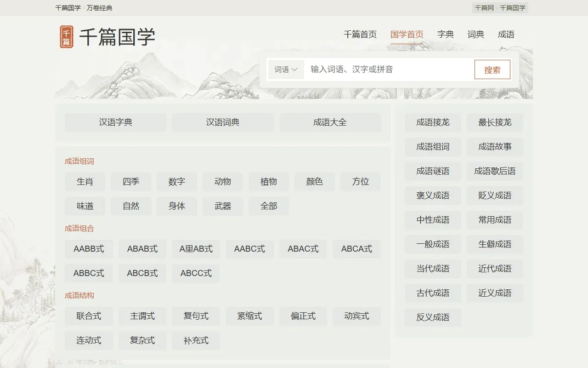The image size is (588, 368).
Task: Choose the ABAC式 idiom pattern
Action: [303, 249]
